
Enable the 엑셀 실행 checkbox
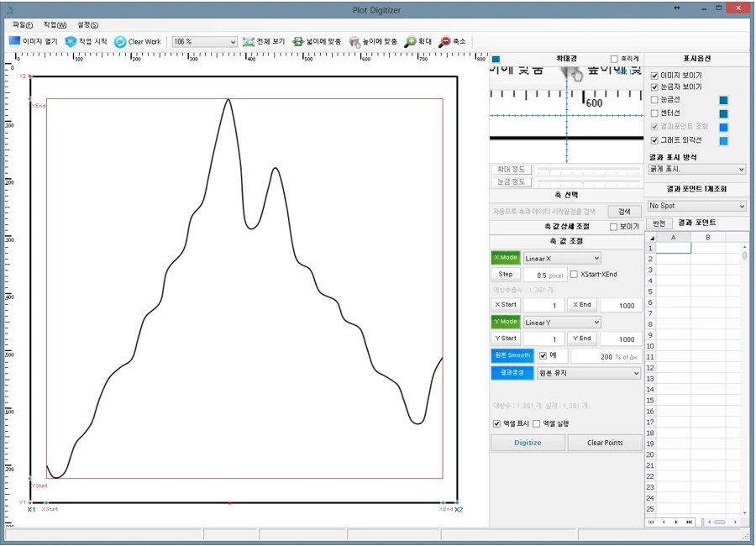point(536,423)
